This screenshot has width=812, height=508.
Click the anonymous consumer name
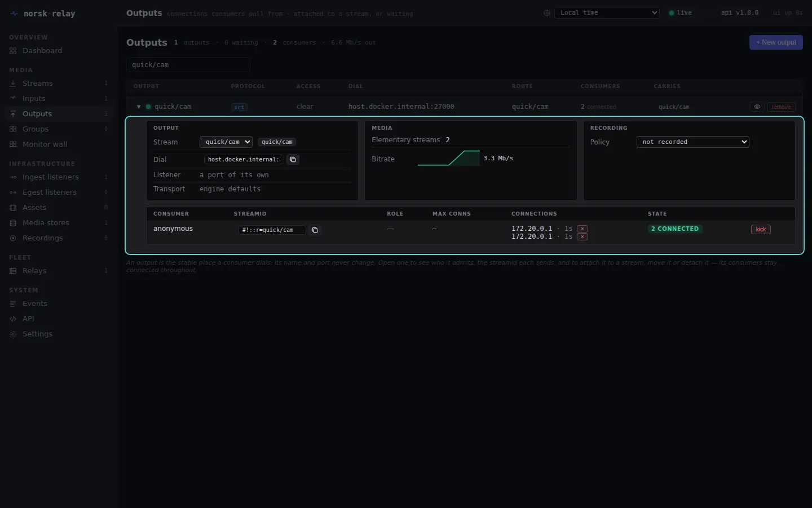click(x=173, y=229)
